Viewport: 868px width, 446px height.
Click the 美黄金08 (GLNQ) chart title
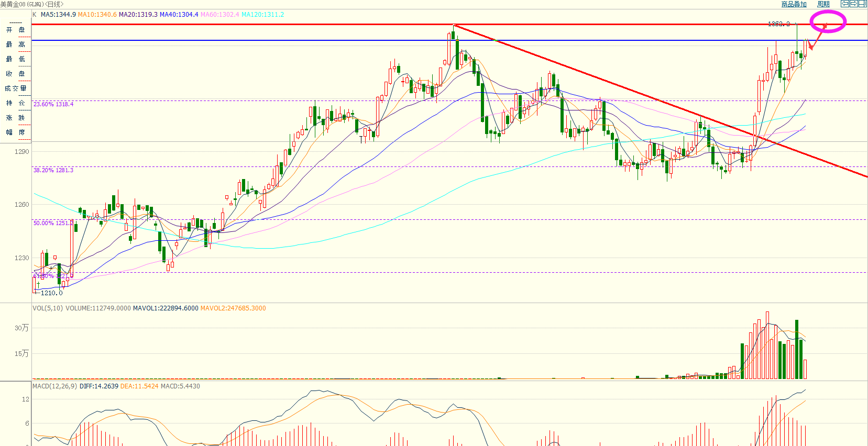[x=31, y=4]
